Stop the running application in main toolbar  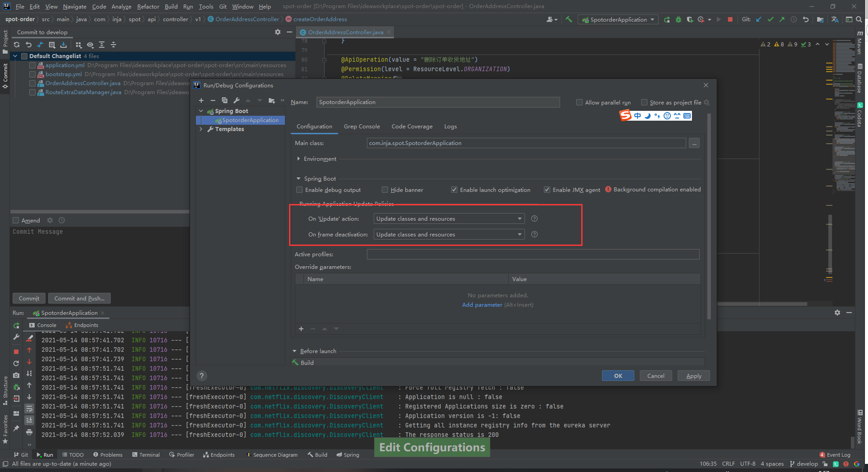(x=730, y=19)
